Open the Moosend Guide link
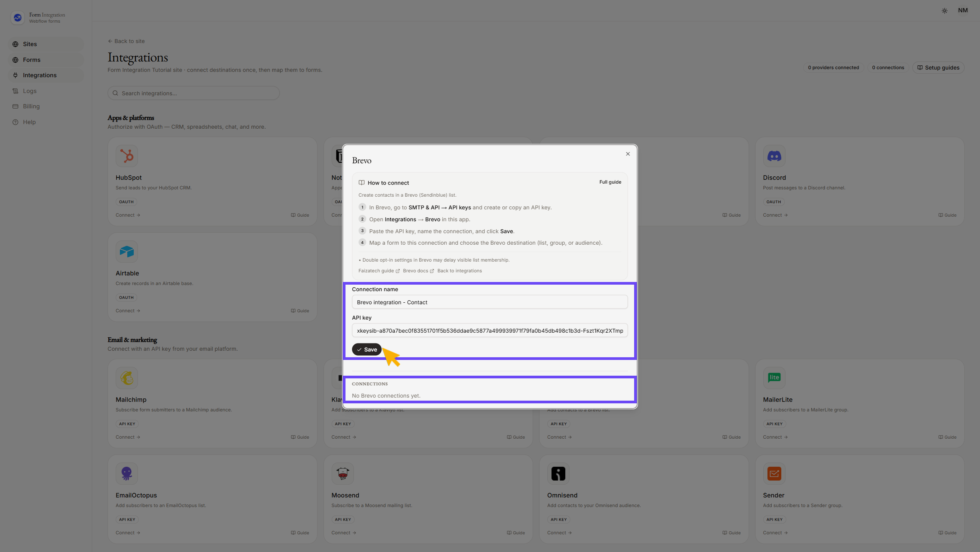980x552 pixels. pos(515,533)
